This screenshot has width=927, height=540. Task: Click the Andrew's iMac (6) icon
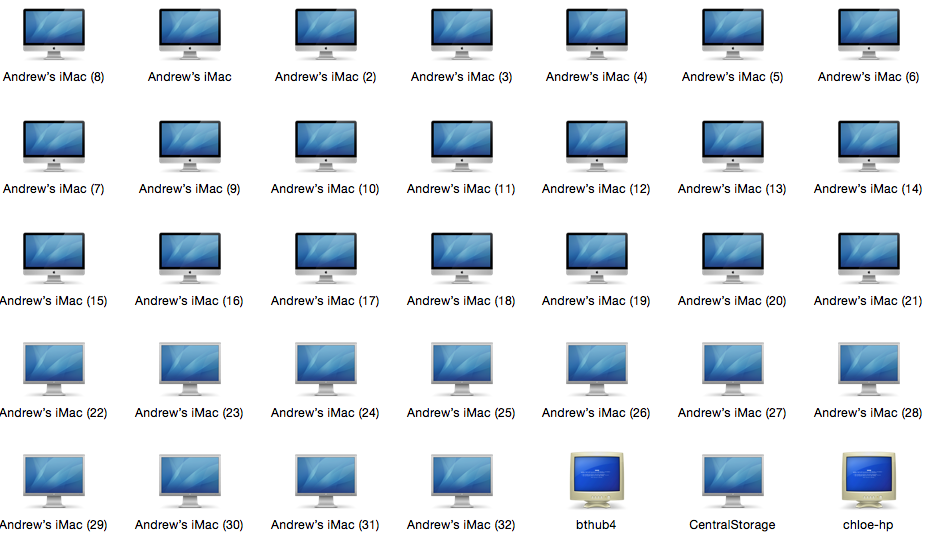point(868,34)
